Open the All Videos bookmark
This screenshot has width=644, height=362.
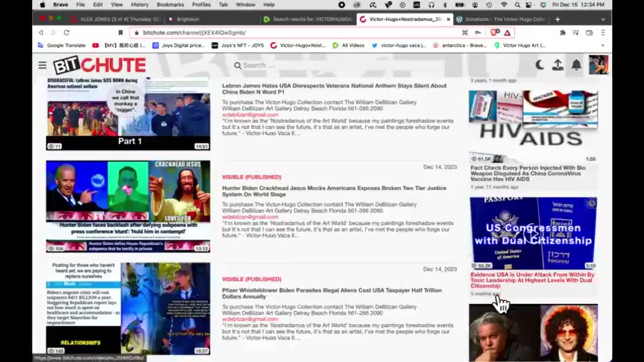[349, 45]
